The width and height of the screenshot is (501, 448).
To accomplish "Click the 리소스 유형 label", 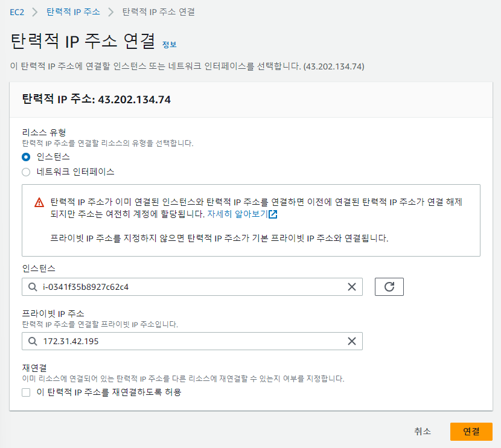I will pyautogui.click(x=44, y=132).
